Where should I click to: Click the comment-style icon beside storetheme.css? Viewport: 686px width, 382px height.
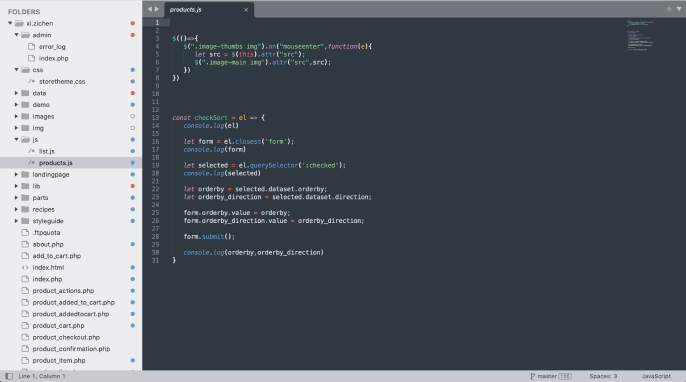(32, 81)
